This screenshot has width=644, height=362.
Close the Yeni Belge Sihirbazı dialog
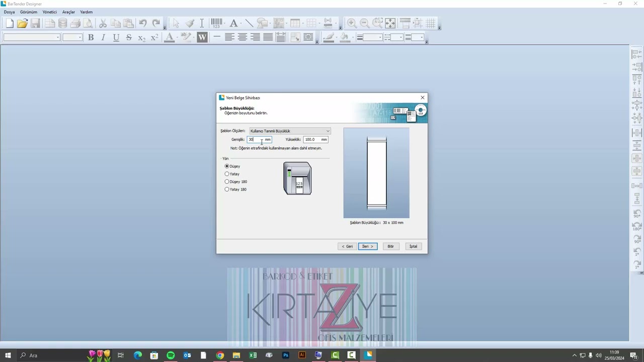click(x=423, y=98)
